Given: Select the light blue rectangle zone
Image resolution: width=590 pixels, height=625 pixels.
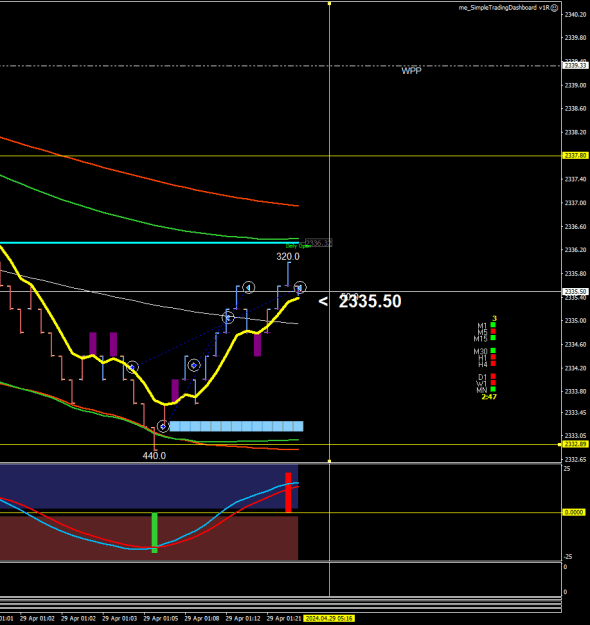Looking at the screenshot, I should click(x=236, y=426).
